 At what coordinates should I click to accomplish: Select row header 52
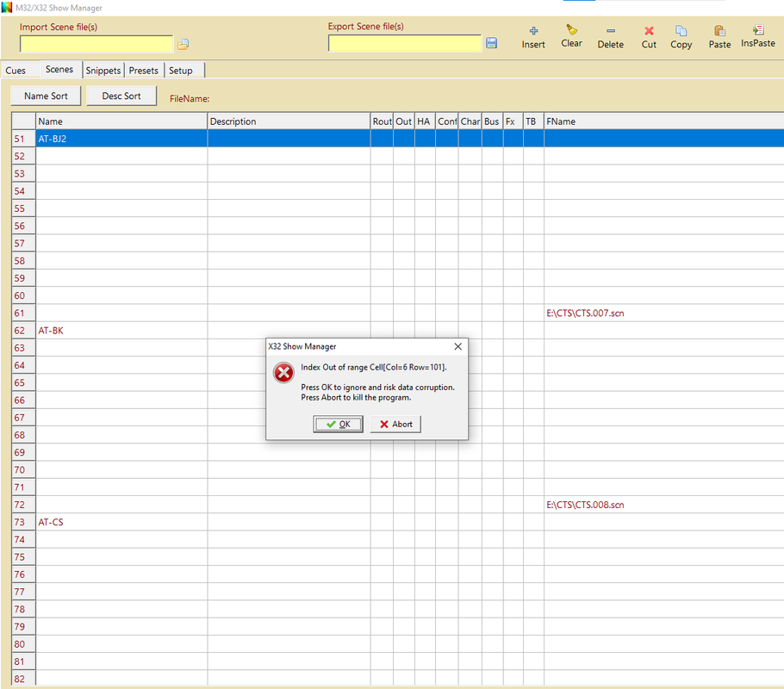[x=23, y=156]
